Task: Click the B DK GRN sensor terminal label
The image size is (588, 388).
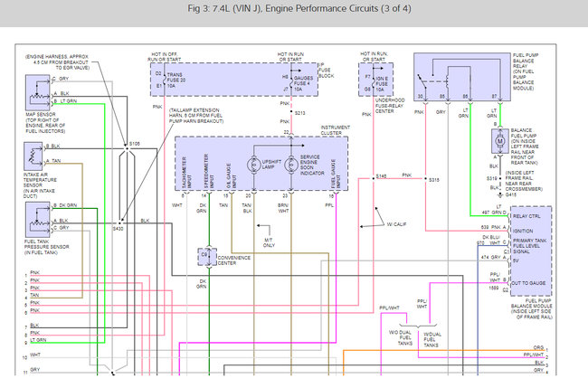Action: click(65, 205)
